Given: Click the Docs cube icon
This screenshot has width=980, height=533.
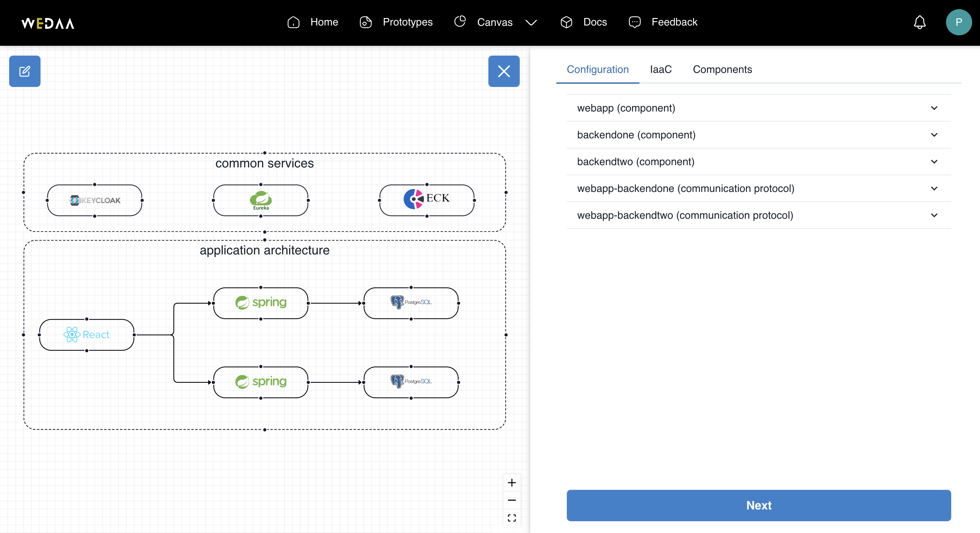Looking at the screenshot, I should click(566, 22).
